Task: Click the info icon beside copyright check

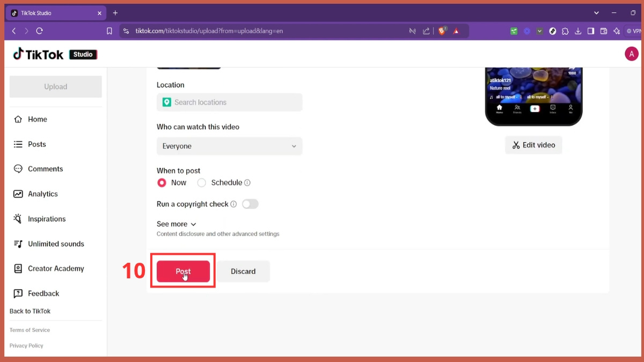Action: [233, 204]
